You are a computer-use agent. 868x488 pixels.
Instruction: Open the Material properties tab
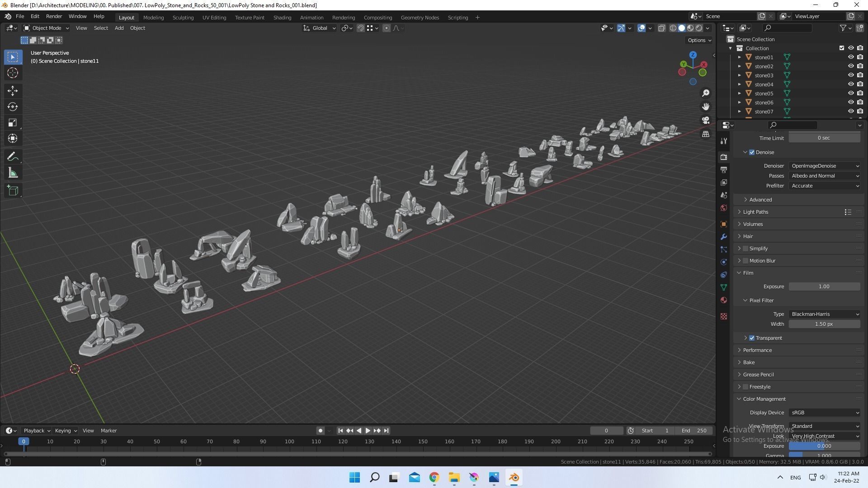pyautogui.click(x=724, y=300)
